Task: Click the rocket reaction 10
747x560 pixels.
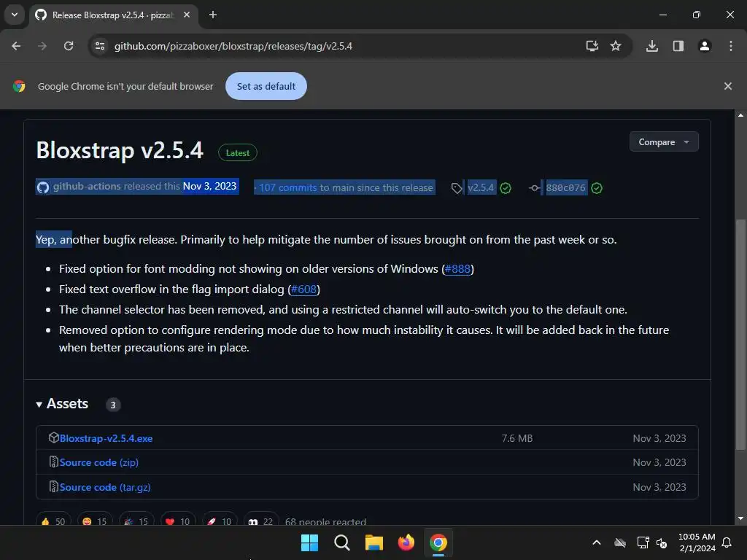Action: click(220, 521)
